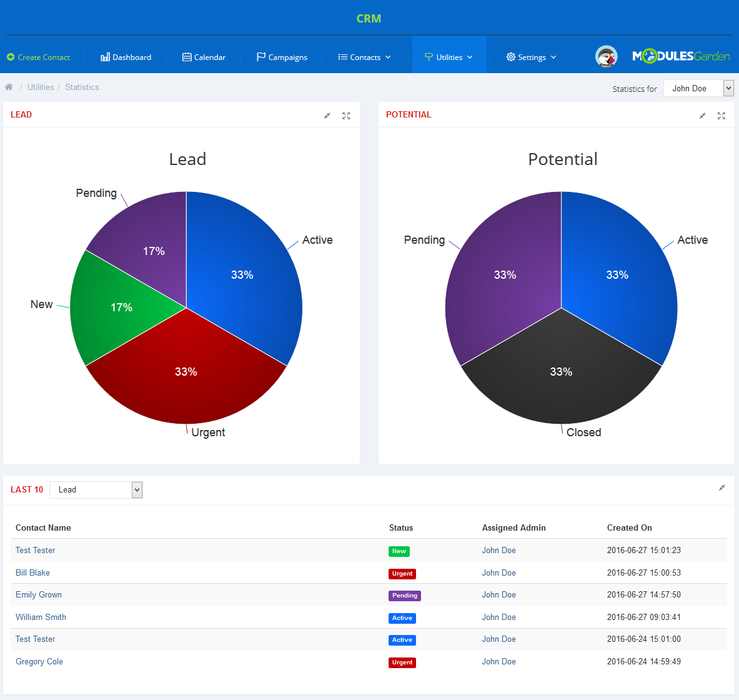
Task: Click the Pending status badge in table
Action: (x=404, y=595)
